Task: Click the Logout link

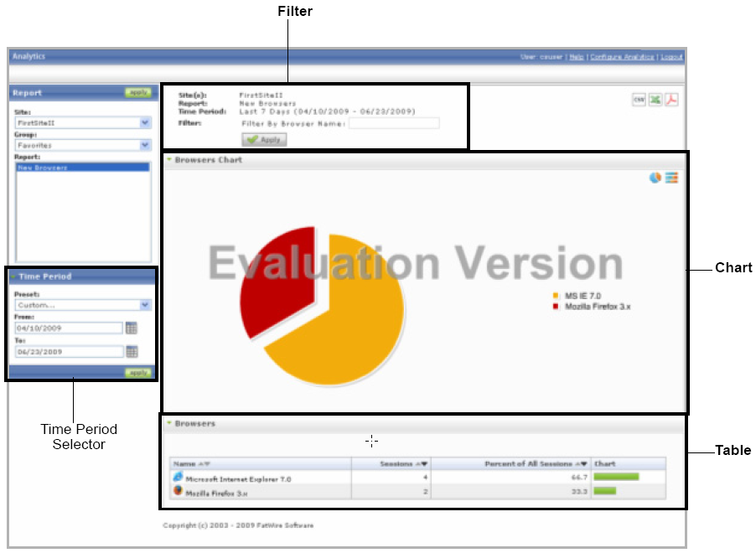Action: [x=671, y=57]
